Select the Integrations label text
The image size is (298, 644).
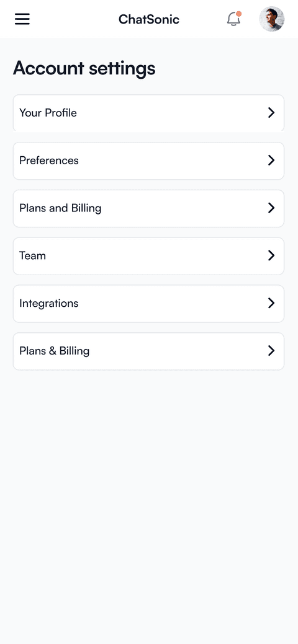click(48, 304)
